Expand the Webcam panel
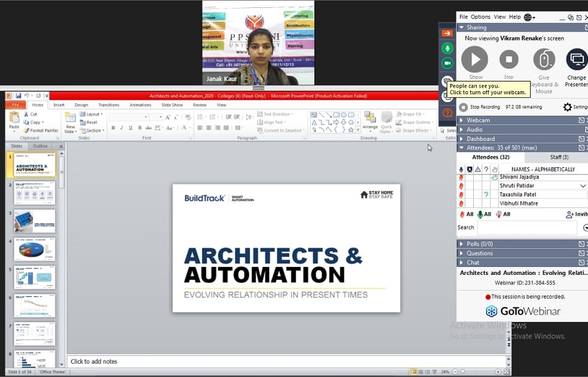588x377 pixels. 478,120
